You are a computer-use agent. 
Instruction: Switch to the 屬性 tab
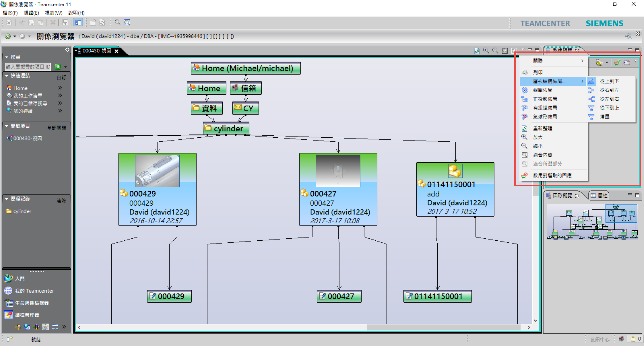pos(599,195)
